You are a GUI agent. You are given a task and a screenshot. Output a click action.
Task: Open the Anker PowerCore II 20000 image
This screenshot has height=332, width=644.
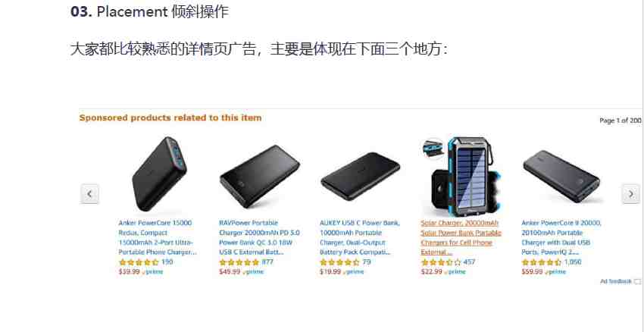tap(561, 176)
